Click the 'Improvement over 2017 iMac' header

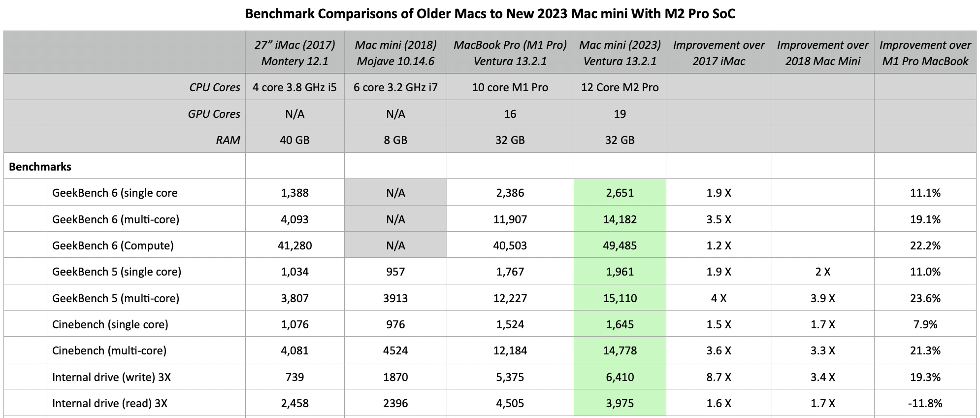(x=719, y=53)
